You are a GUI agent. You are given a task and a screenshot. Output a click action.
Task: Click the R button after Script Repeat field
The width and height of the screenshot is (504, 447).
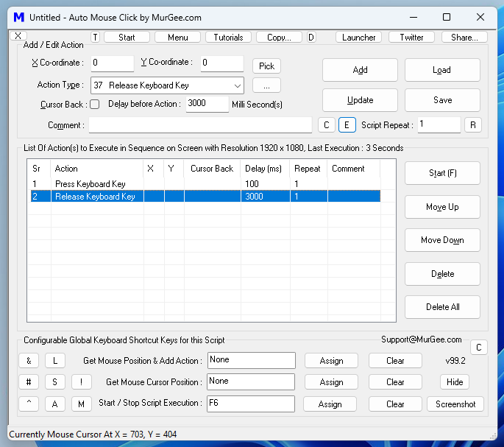473,125
